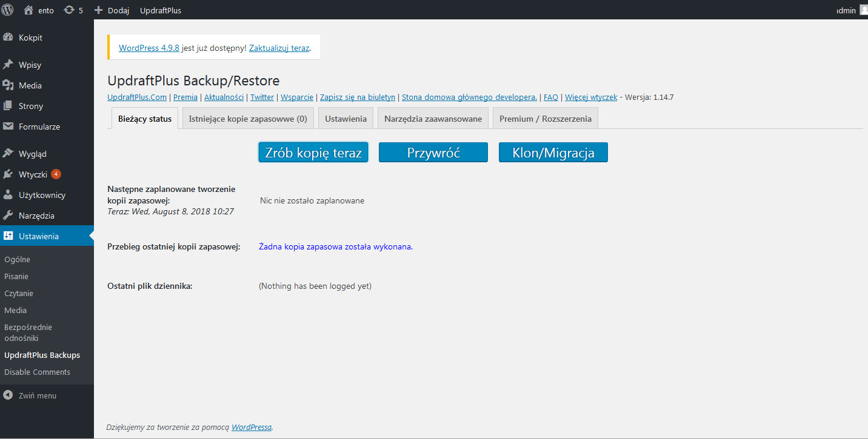The width and height of the screenshot is (868, 439).
Task: Switch to Istniejące kopie zapasowwe tab
Action: (248, 119)
